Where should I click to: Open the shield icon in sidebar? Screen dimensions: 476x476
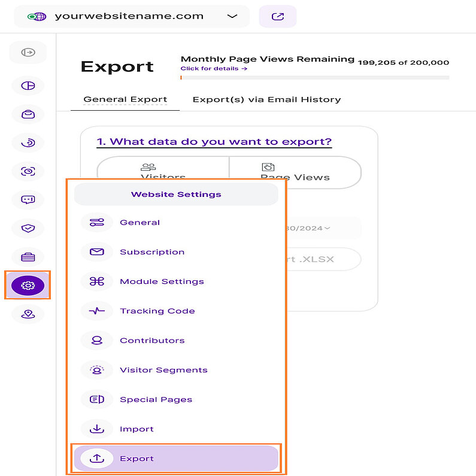tap(28, 228)
